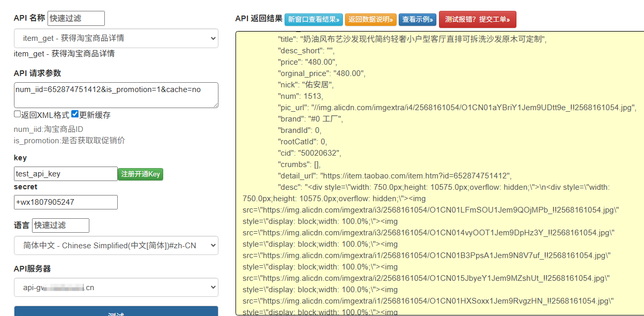Viewport: 644px width, 316px height.
Task: Click the 注册开通Key button
Action: click(140, 174)
